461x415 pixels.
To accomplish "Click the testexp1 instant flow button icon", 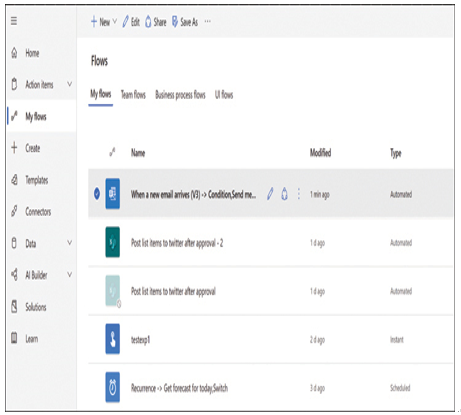I will click(x=113, y=339).
